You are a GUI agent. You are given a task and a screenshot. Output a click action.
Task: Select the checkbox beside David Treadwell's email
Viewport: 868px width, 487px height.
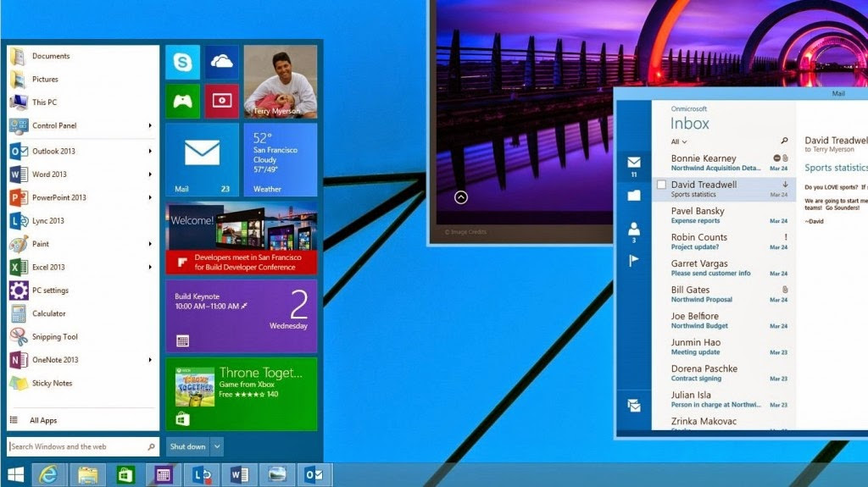click(661, 185)
